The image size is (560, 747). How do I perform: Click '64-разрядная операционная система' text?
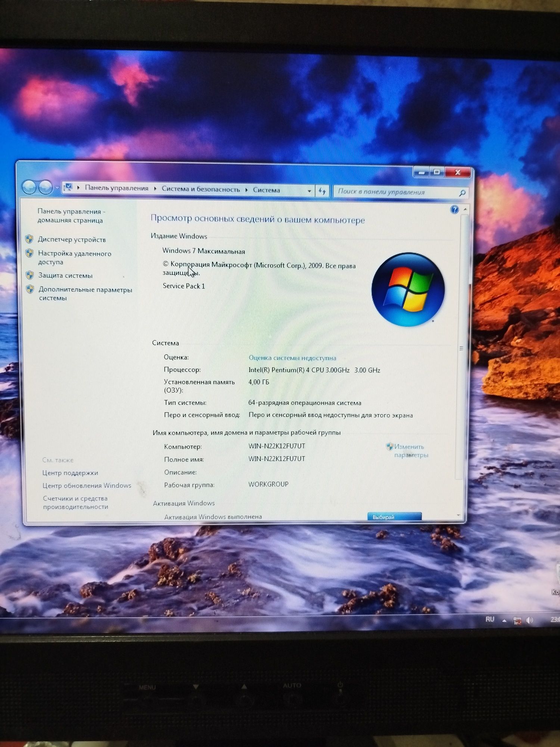(x=305, y=403)
